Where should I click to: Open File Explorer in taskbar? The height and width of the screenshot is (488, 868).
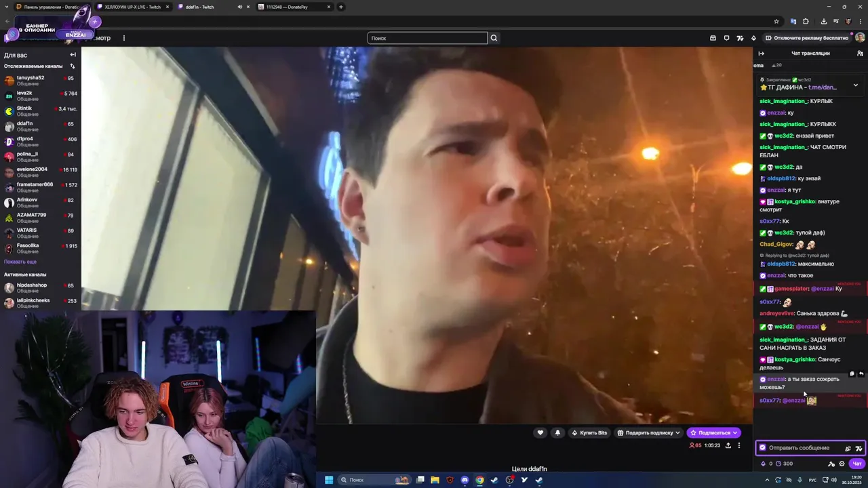[x=435, y=480]
